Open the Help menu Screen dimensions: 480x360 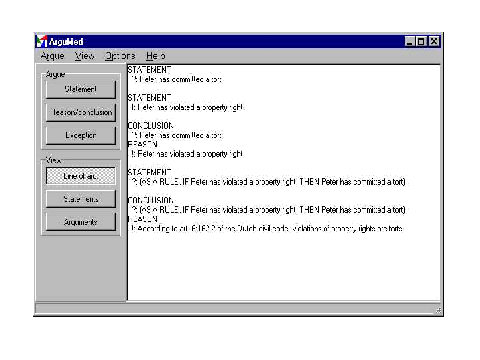pos(155,56)
